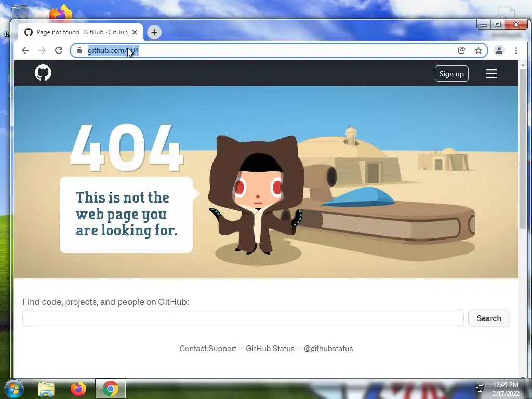Click the padlock site info icon
Viewport: 532px width, 399px height.
(79, 50)
